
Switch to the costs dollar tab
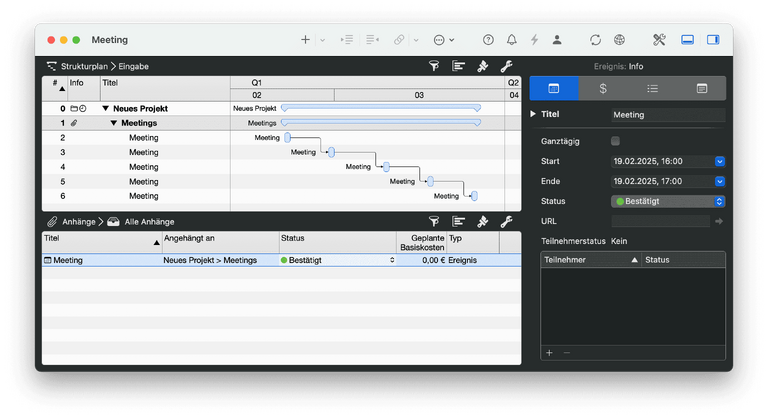tap(603, 88)
